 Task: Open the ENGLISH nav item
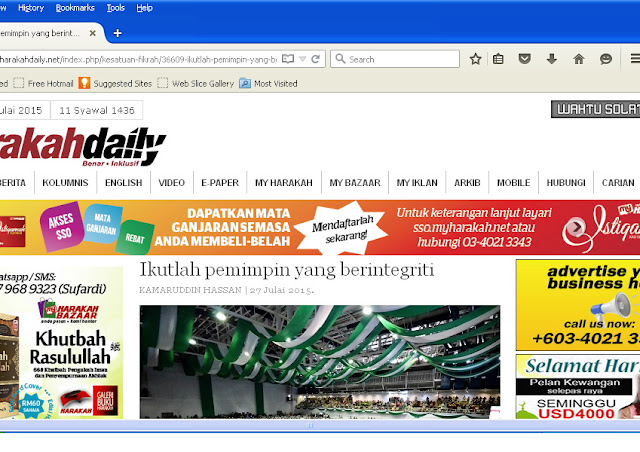124,183
